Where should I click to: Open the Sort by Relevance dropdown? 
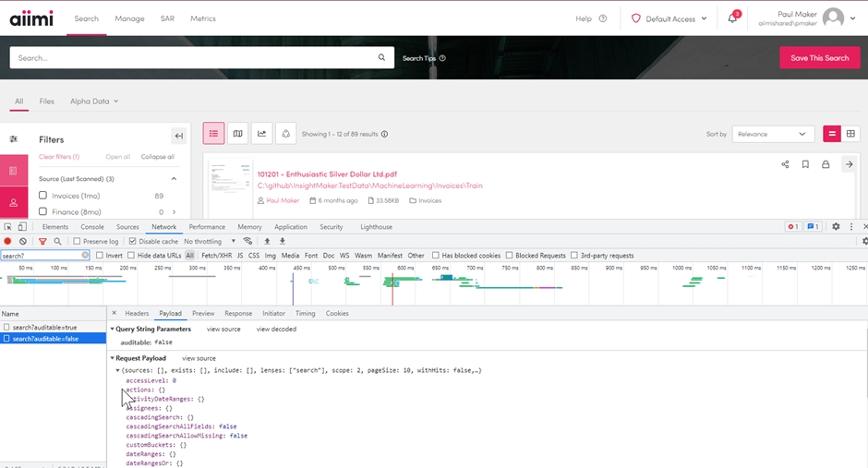point(773,134)
